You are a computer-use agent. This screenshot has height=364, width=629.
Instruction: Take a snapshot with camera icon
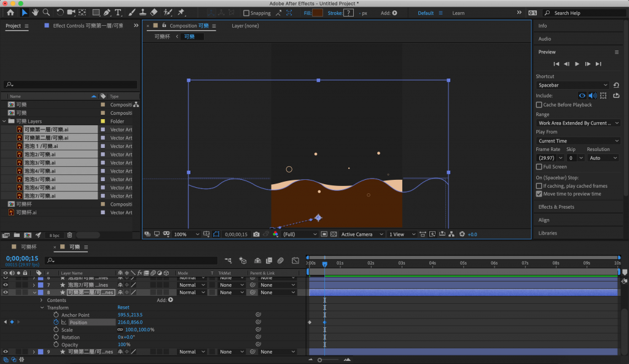257,234
